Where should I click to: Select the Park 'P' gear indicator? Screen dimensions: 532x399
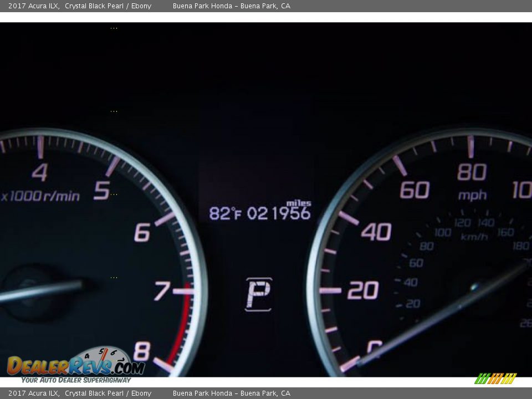click(x=258, y=294)
